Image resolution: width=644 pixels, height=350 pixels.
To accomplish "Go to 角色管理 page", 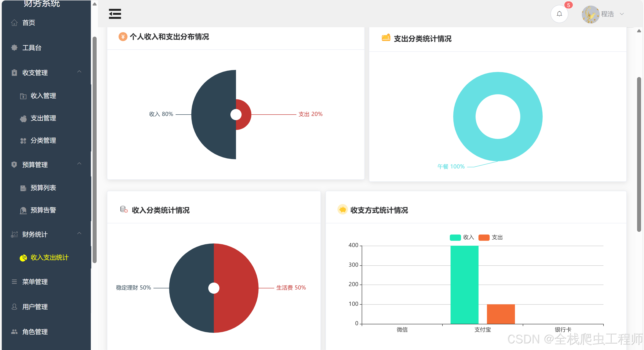I will tap(35, 332).
